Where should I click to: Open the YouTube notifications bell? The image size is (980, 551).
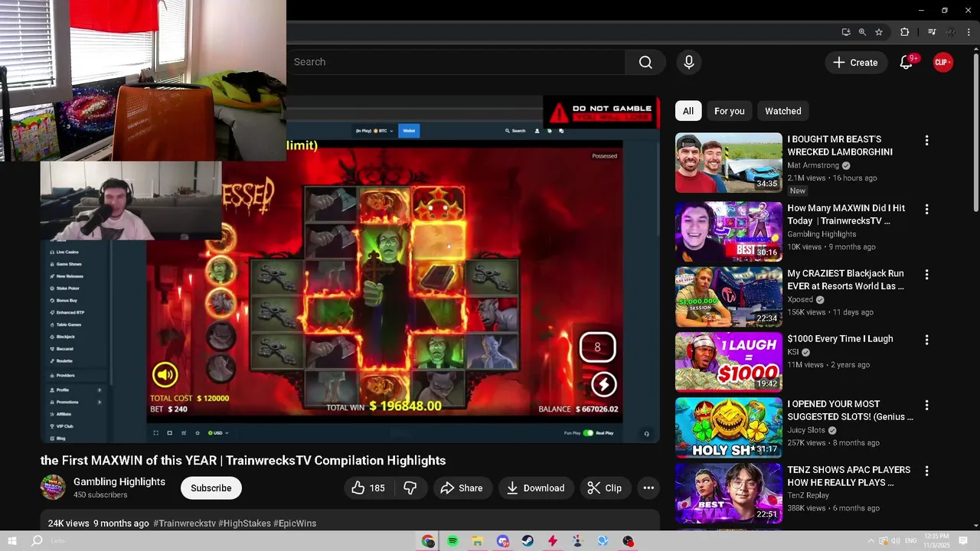906,62
